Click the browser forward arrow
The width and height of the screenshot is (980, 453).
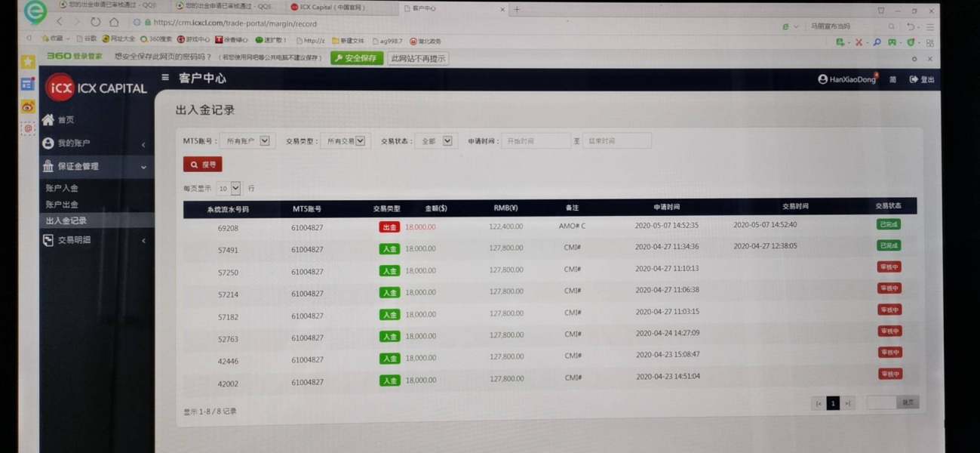[x=77, y=23]
